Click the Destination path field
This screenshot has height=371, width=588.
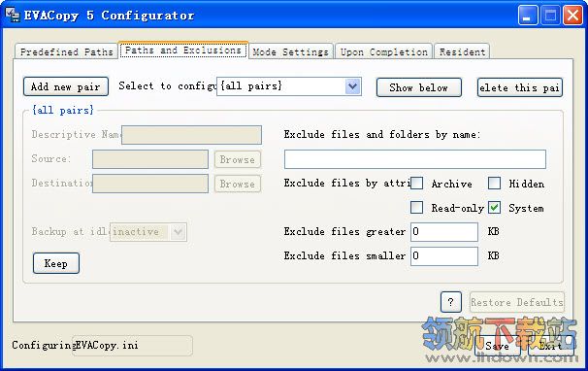(x=150, y=184)
